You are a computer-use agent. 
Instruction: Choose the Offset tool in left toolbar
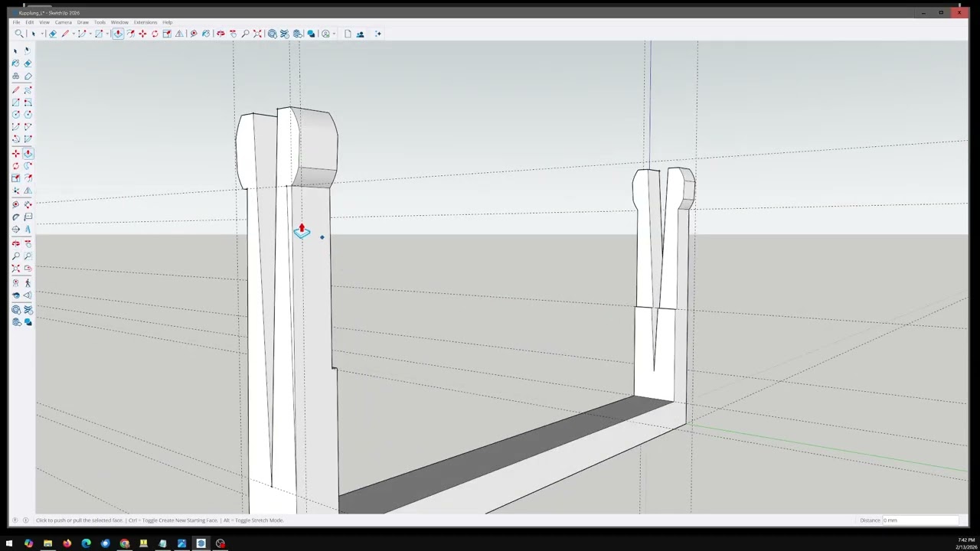28,178
